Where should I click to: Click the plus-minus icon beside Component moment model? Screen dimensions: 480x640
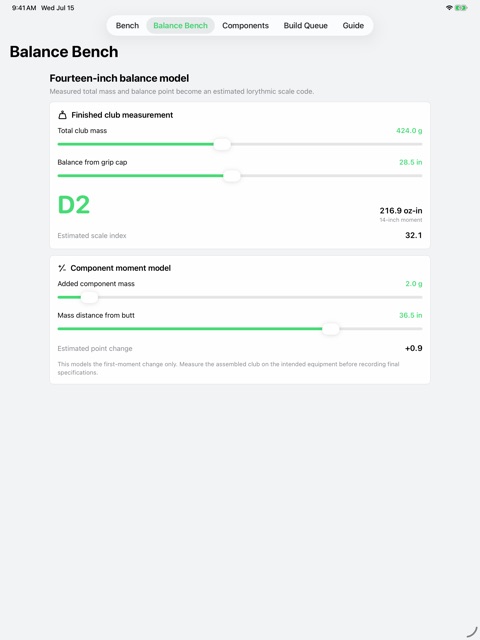(62, 268)
